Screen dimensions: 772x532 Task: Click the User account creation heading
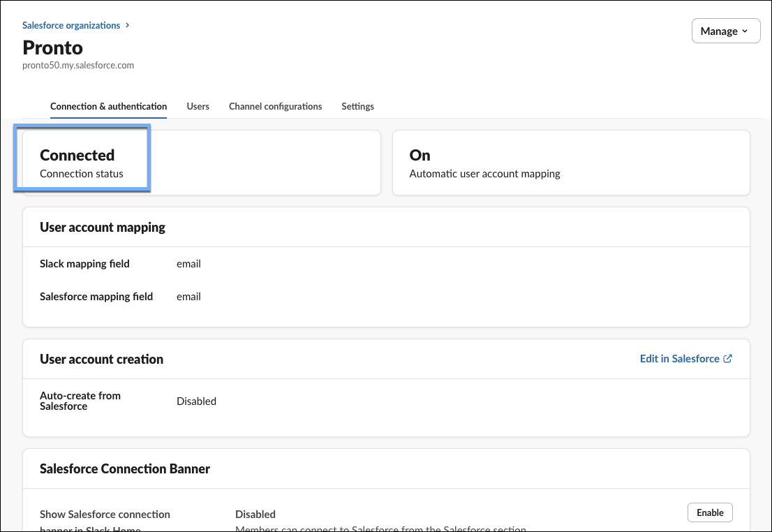tap(101, 360)
